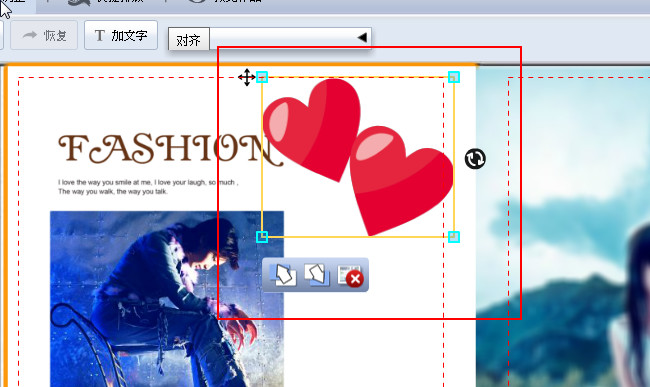Open the 对齐 alignment panel
This screenshot has width=650, height=387.
(x=189, y=40)
